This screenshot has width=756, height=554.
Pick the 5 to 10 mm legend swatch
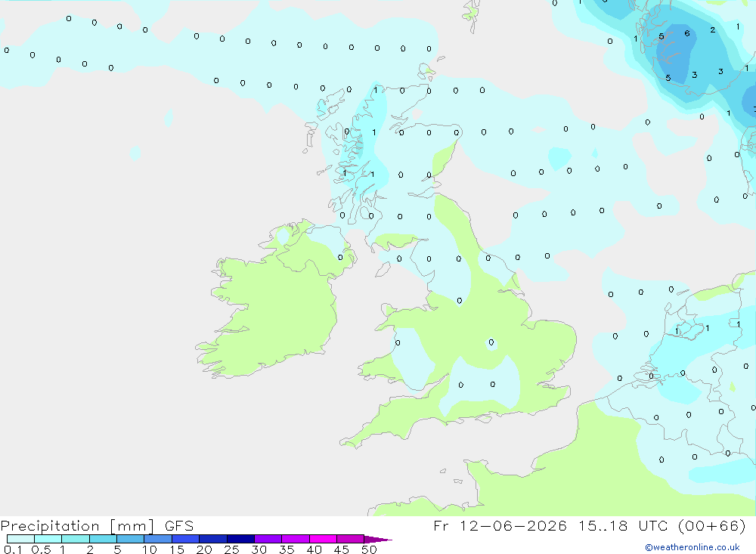click(x=131, y=539)
